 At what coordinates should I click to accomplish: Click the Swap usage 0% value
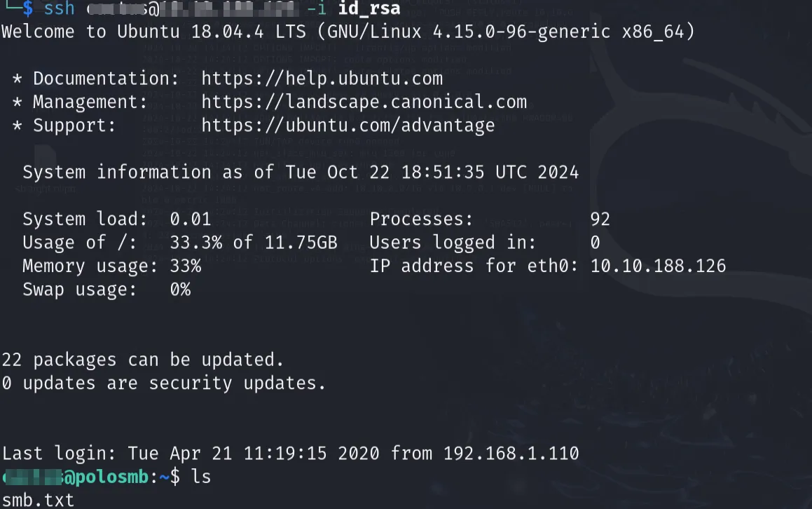click(x=180, y=290)
